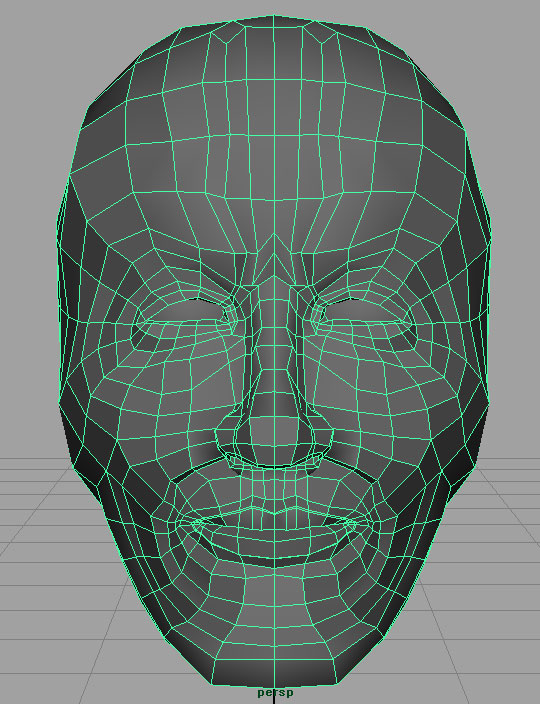Select the mouth corner on the left side
The height and width of the screenshot is (704, 540).
[x=193, y=524]
